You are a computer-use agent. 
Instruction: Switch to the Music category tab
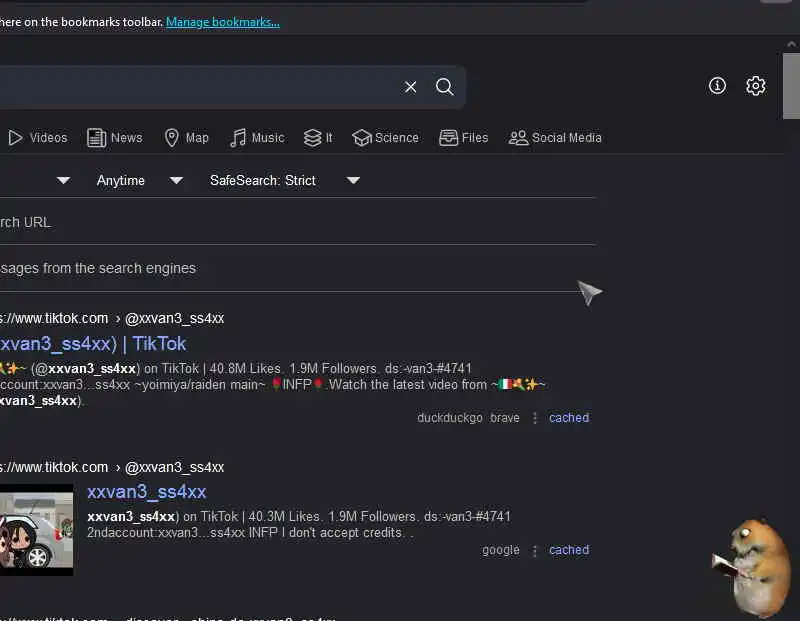pos(257,138)
